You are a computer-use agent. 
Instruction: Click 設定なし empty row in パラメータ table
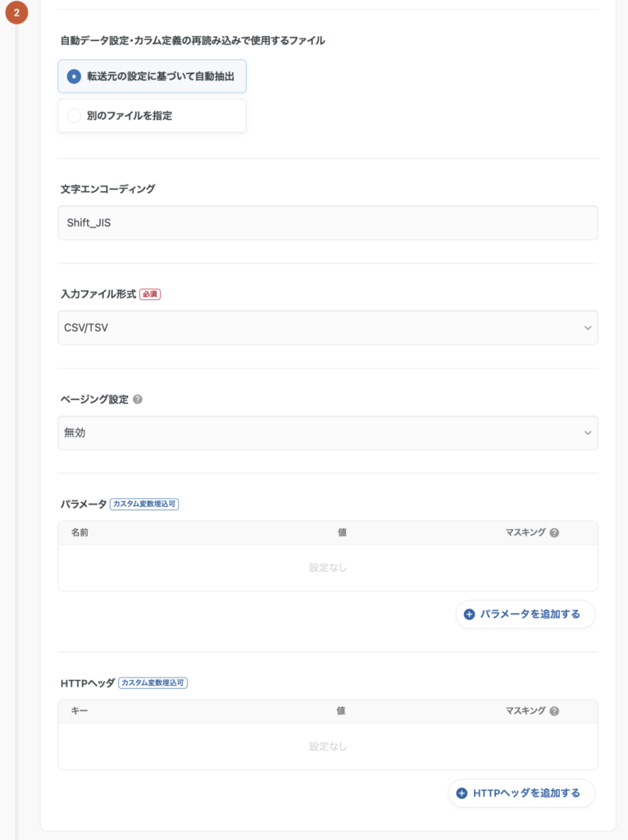pyautogui.click(x=327, y=568)
